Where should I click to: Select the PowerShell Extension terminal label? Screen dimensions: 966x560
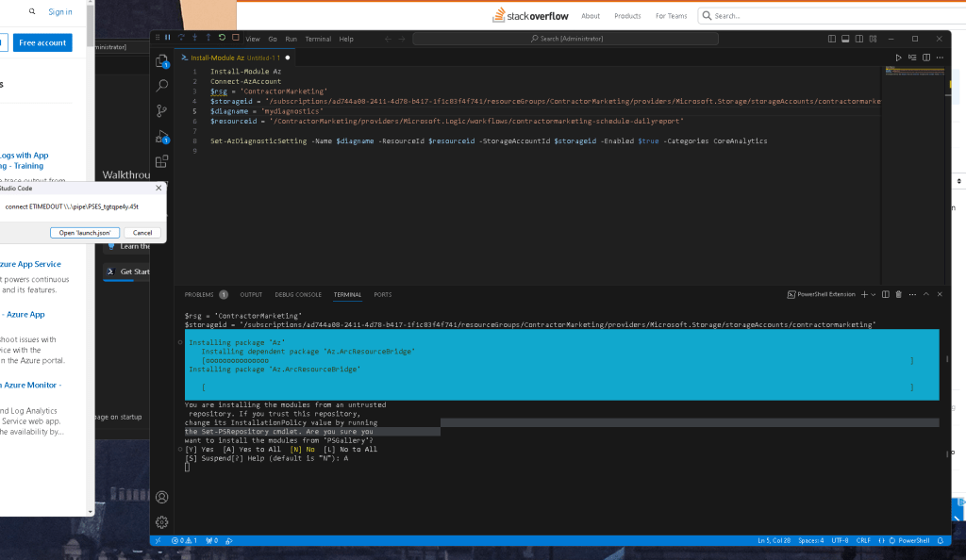pos(822,295)
